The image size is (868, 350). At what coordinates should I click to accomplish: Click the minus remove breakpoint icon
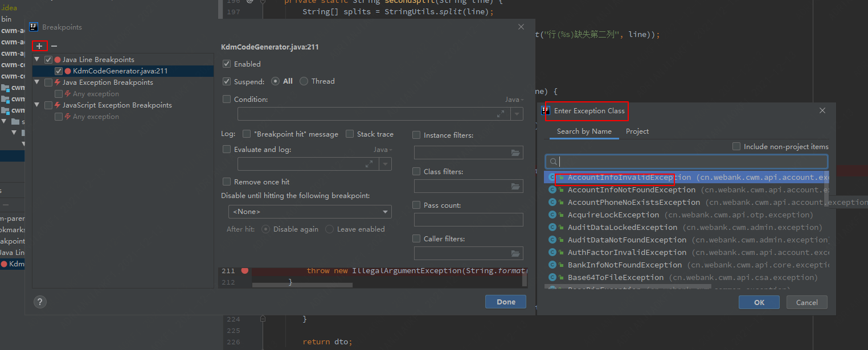coord(54,46)
